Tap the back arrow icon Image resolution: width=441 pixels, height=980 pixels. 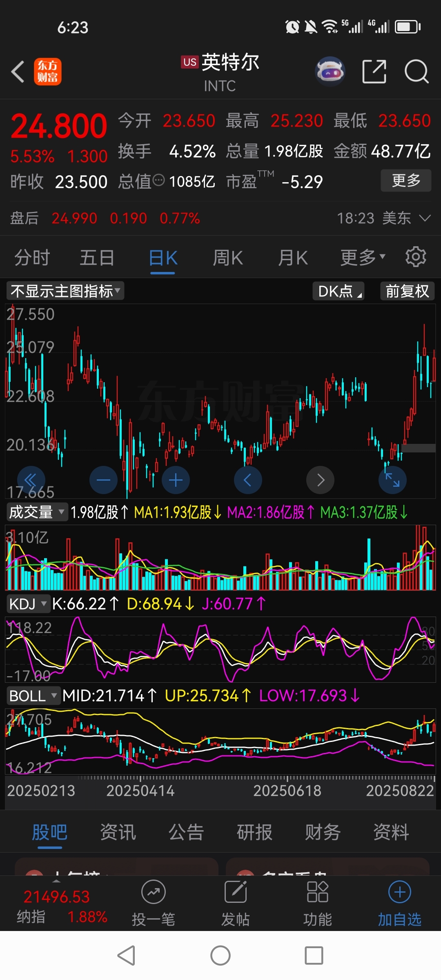click(18, 72)
